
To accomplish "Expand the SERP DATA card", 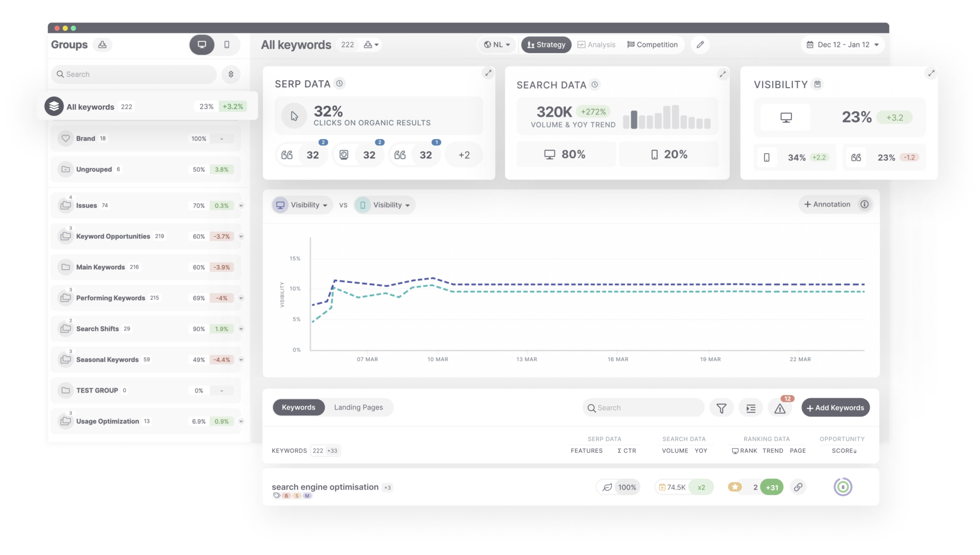I will point(488,73).
